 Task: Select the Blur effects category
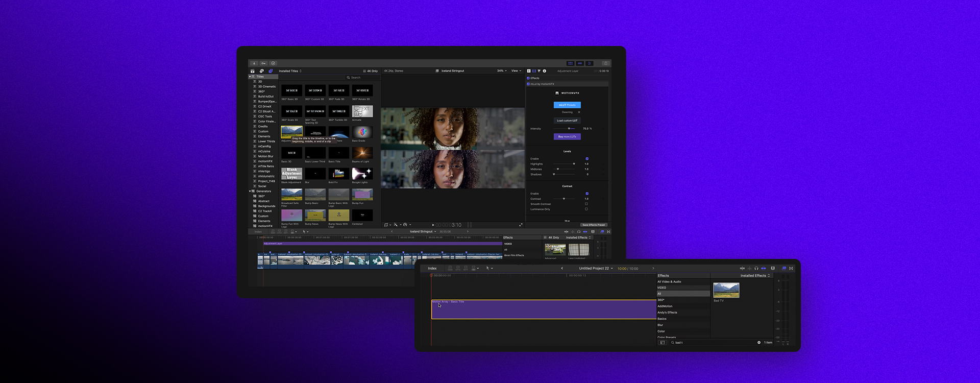click(660, 325)
